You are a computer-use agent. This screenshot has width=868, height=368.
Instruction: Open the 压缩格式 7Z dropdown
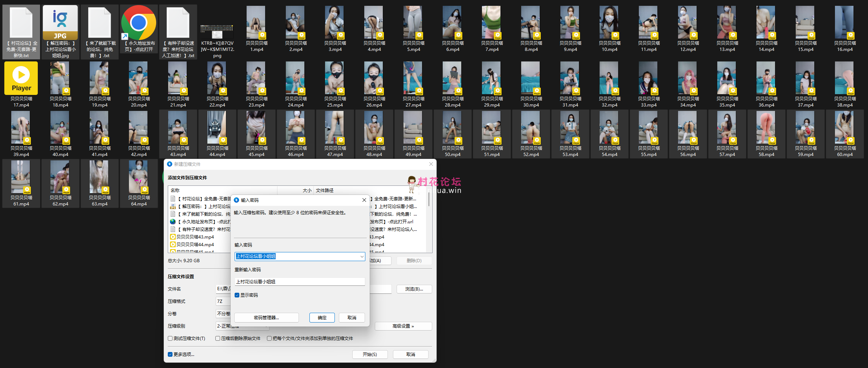click(223, 301)
